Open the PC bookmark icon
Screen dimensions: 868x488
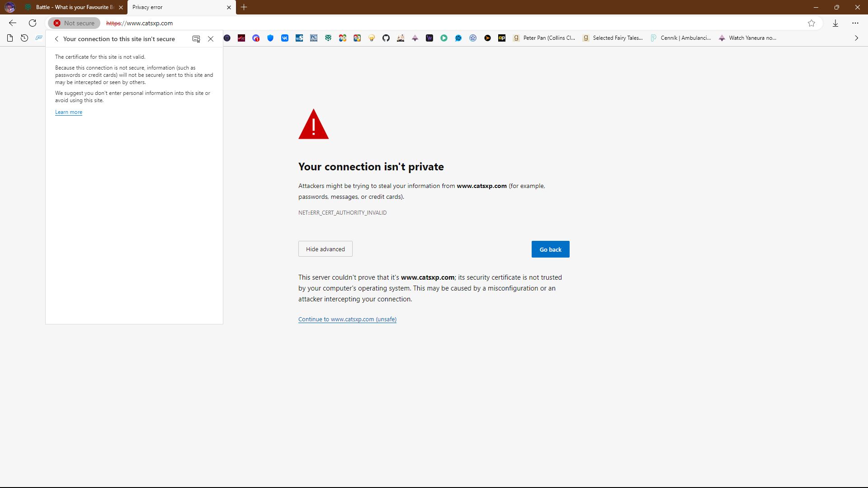tap(314, 38)
